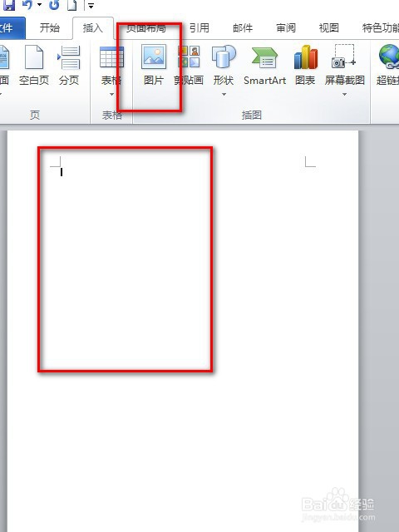This screenshot has width=399, height=532.
Task: Insert a 超链接 hyperlink
Action: pyautogui.click(x=388, y=66)
